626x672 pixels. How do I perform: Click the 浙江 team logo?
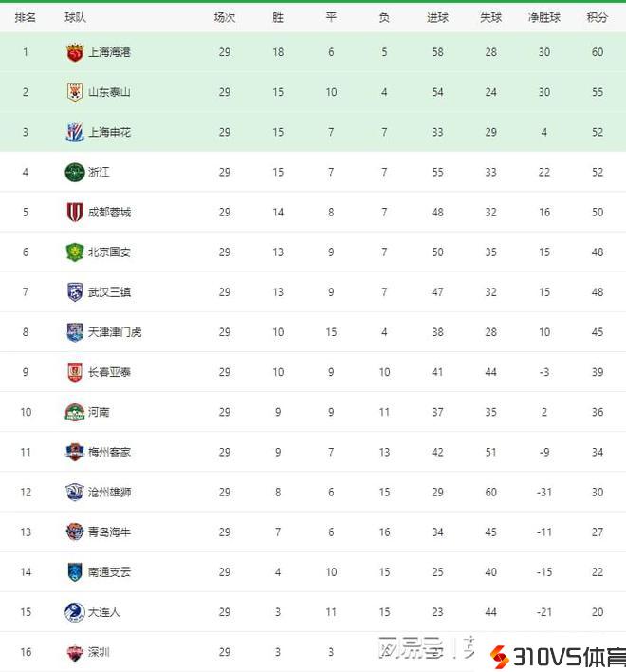click(x=75, y=173)
